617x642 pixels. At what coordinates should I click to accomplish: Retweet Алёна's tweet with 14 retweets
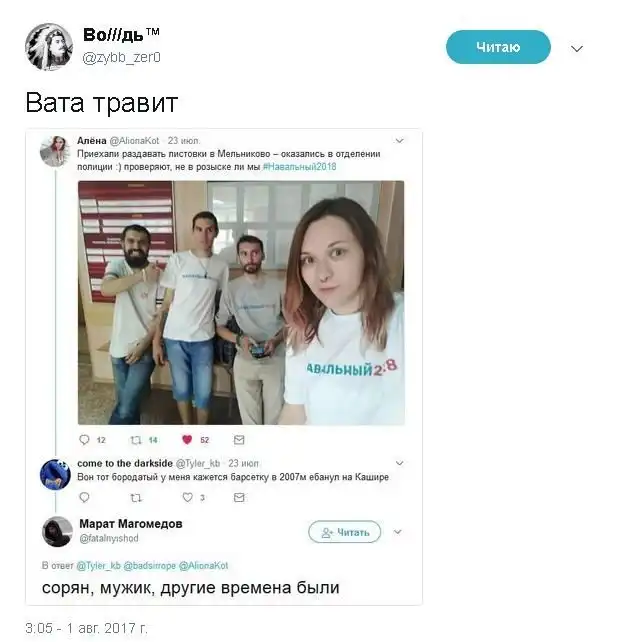[136, 440]
